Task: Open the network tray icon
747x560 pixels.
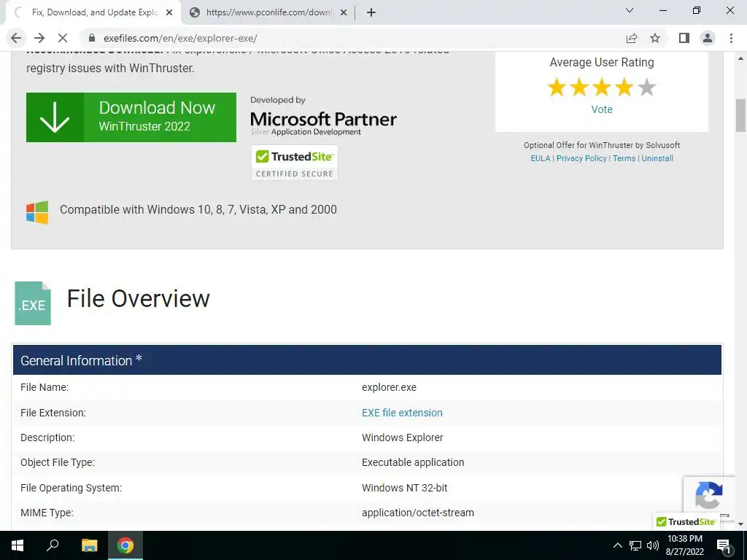Action: (635, 545)
